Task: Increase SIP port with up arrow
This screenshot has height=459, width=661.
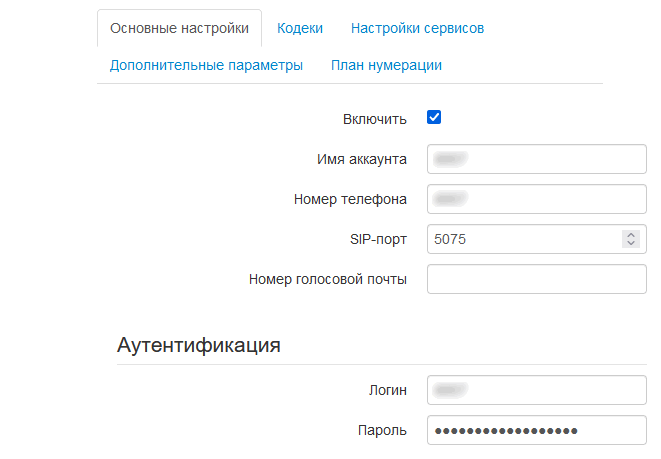Action: 631,235
